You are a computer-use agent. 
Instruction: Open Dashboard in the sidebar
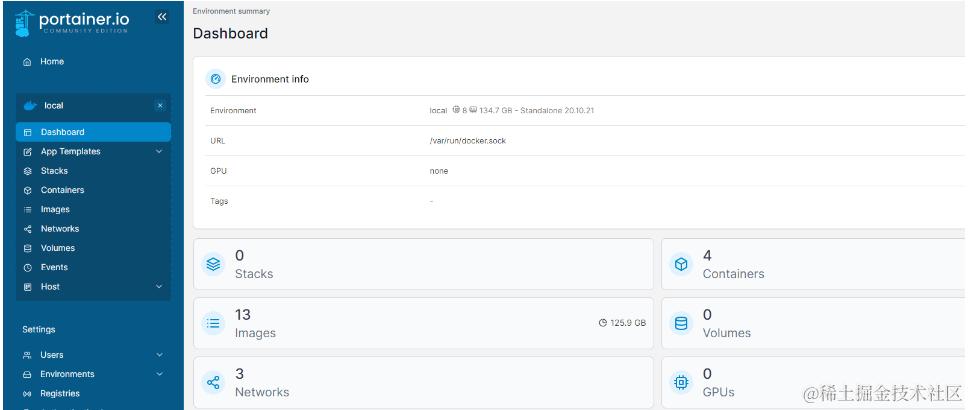(93, 132)
